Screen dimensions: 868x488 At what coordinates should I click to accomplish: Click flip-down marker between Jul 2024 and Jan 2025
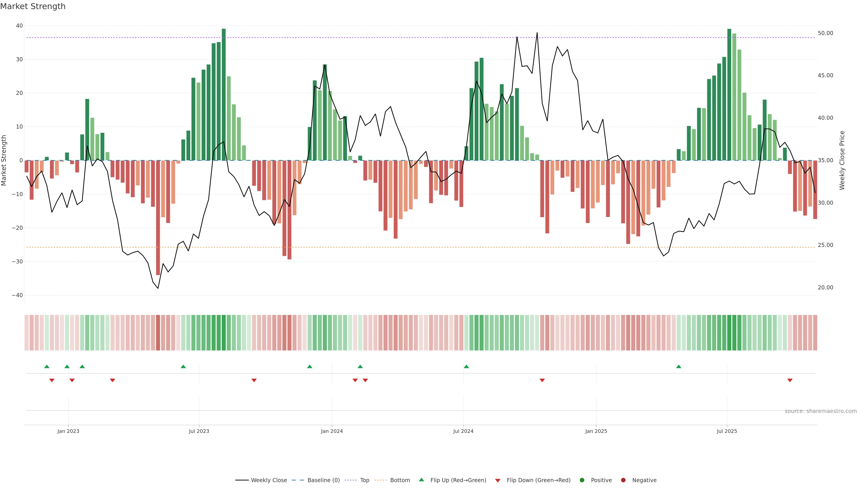tap(542, 380)
